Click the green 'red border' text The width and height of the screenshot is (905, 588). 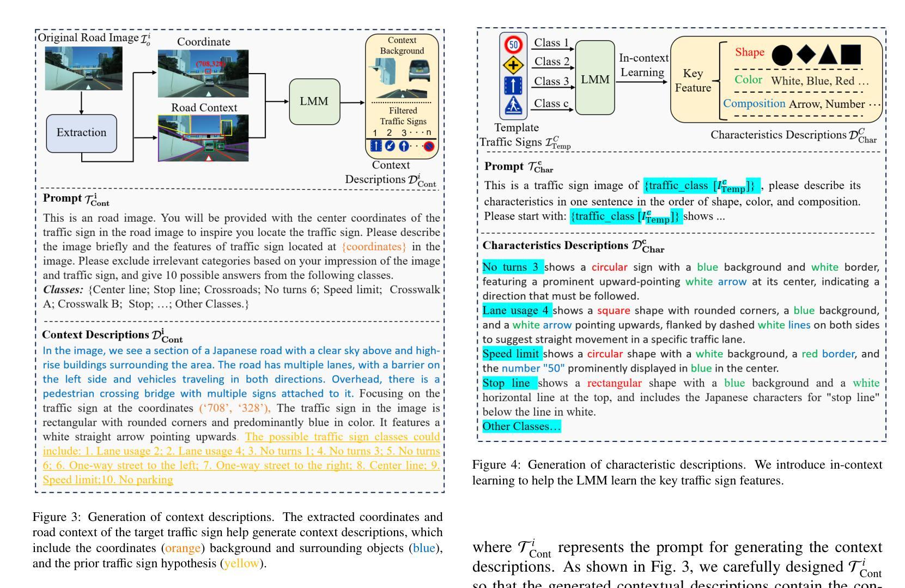tap(828, 354)
